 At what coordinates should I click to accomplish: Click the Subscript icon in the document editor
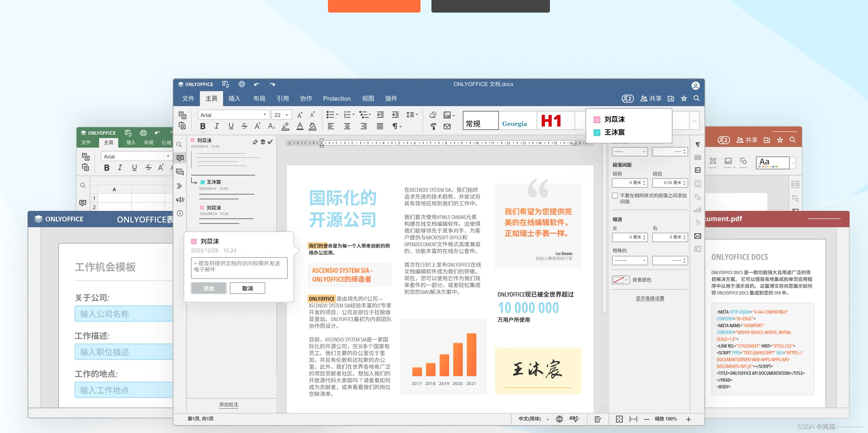click(271, 127)
